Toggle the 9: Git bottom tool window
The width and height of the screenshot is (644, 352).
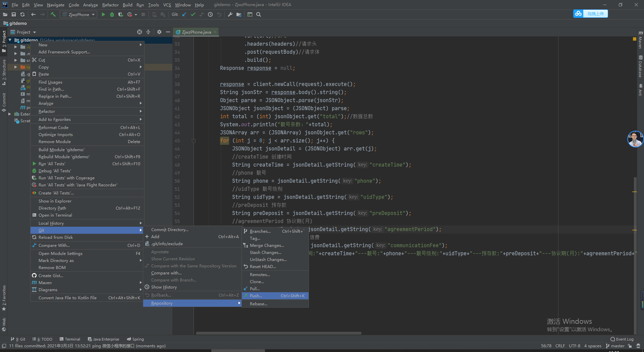[x=18, y=339]
